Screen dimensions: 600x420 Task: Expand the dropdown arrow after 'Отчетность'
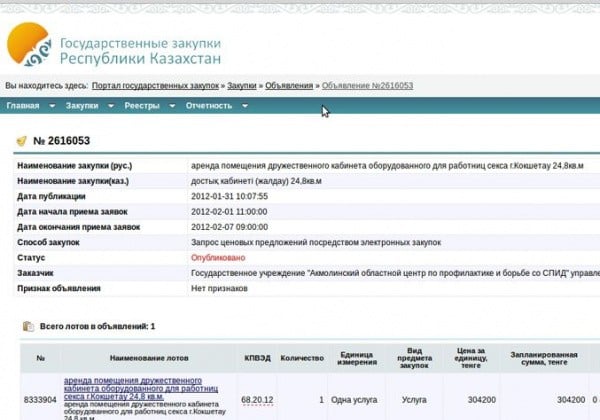tap(245, 105)
